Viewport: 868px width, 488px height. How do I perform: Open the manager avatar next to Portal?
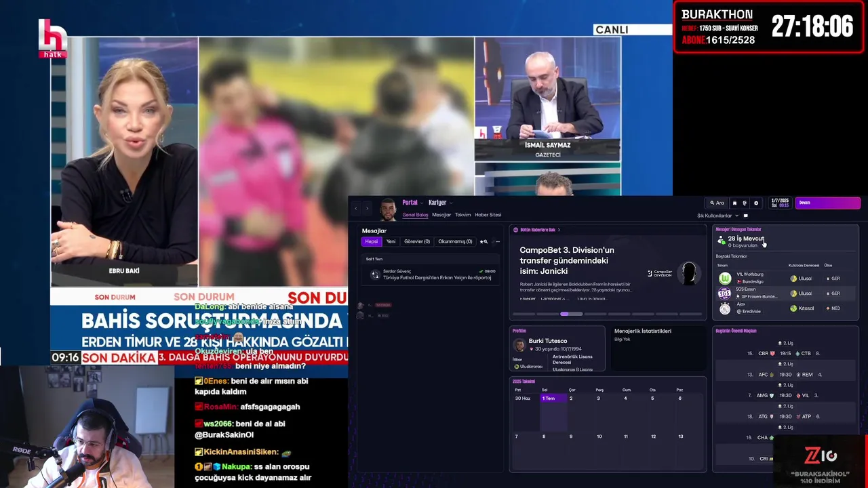click(x=387, y=209)
